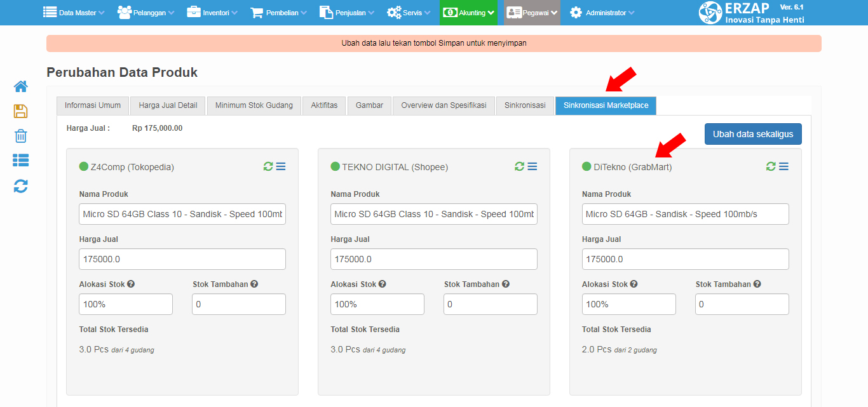Click green status dot of Z4Comp (Tokopedia)
This screenshot has height=407, width=868.
tap(83, 167)
